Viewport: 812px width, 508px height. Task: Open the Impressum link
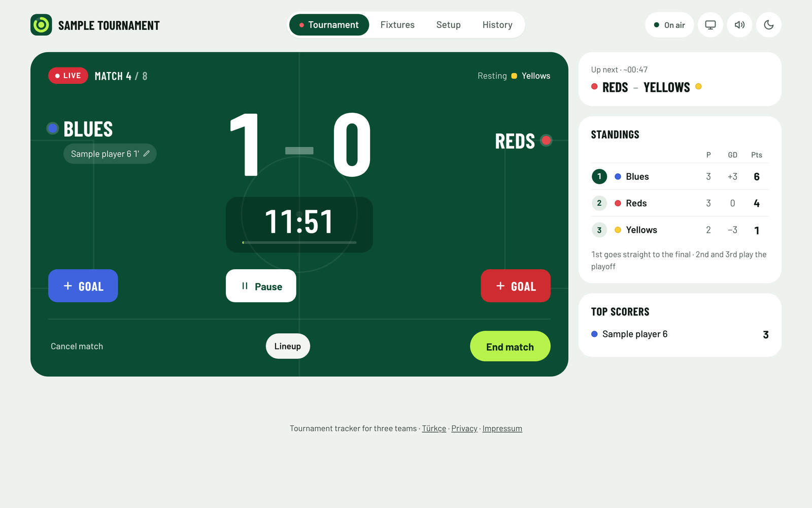pos(502,428)
